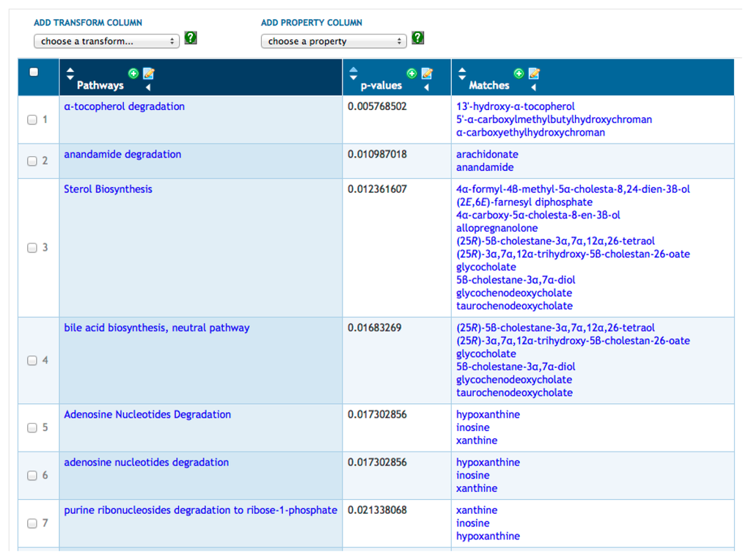Viewport: 751px width, 560px height.
Task: Click edit icon in p-values column header
Action: (x=427, y=73)
